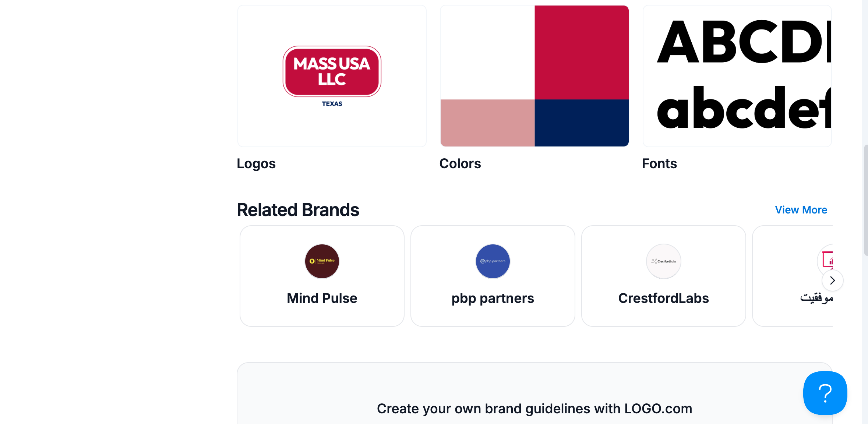868x424 pixels.
Task: Click the page vertical scrollbar thumb
Action: 865,200
